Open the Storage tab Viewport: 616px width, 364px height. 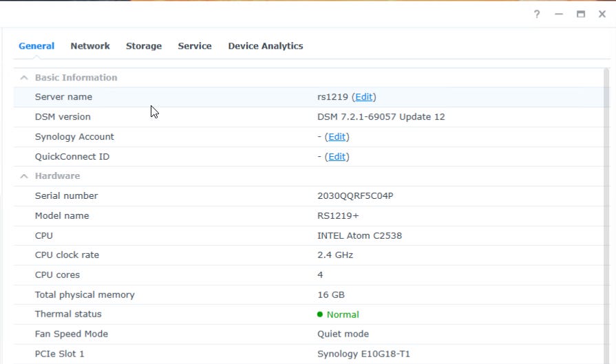pos(144,46)
